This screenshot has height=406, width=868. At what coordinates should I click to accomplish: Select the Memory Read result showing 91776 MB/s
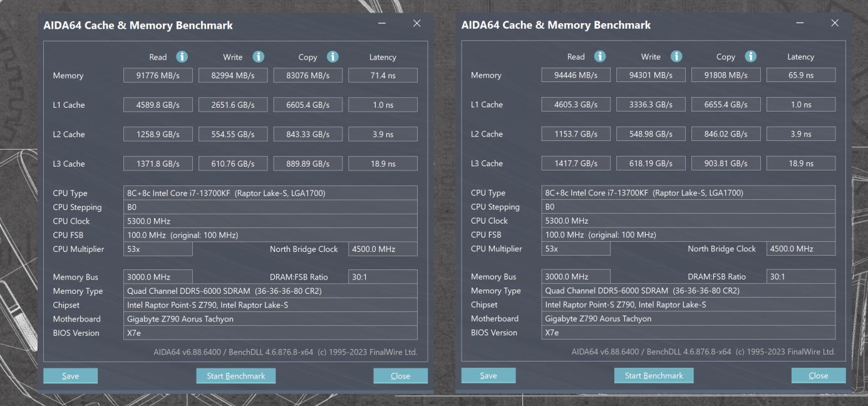click(158, 75)
